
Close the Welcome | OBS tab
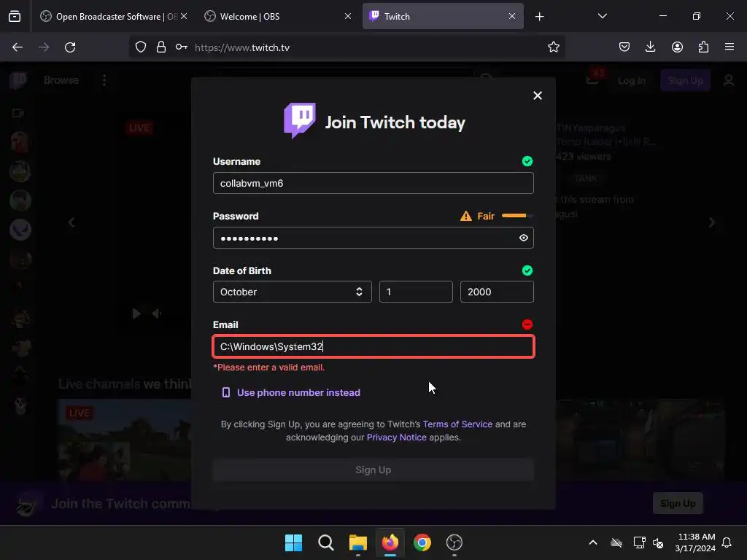coord(348,16)
